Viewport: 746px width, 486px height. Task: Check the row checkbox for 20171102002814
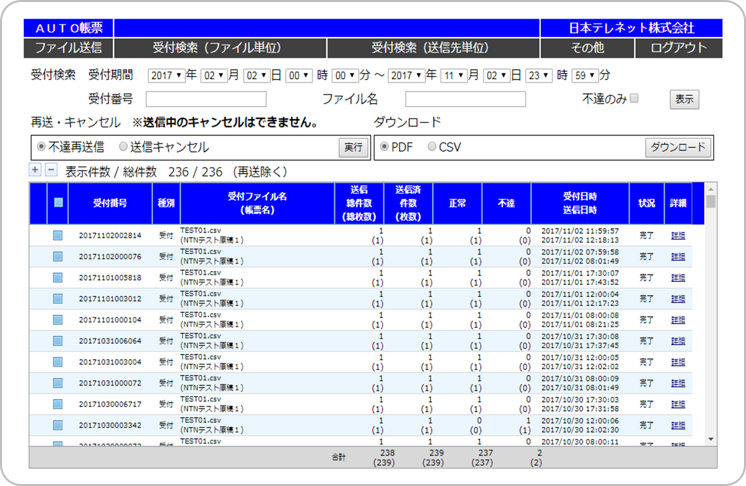pyautogui.click(x=59, y=235)
